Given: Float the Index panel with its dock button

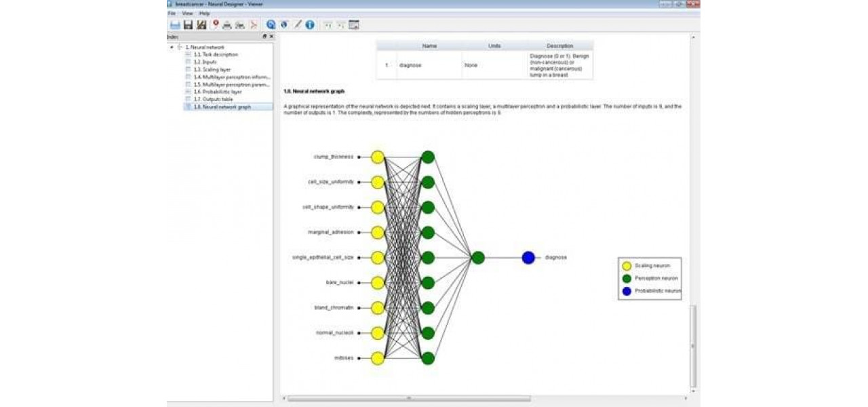Looking at the screenshot, I should coord(265,36).
